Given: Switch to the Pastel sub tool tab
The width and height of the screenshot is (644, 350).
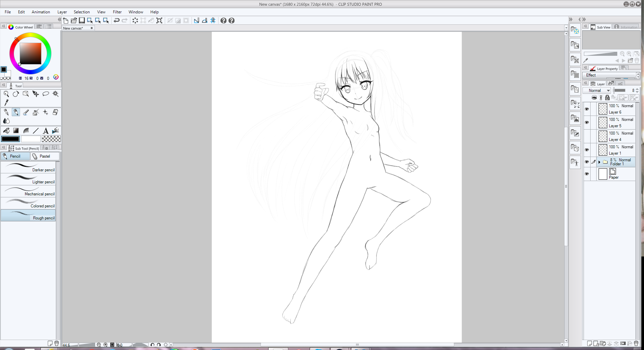Looking at the screenshot, I should coord(45,156).
